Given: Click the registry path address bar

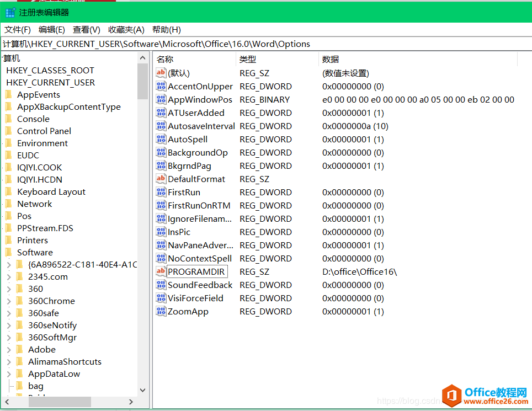Looking at the screenshot, I should pyautogui.click(x=221, y=44).
